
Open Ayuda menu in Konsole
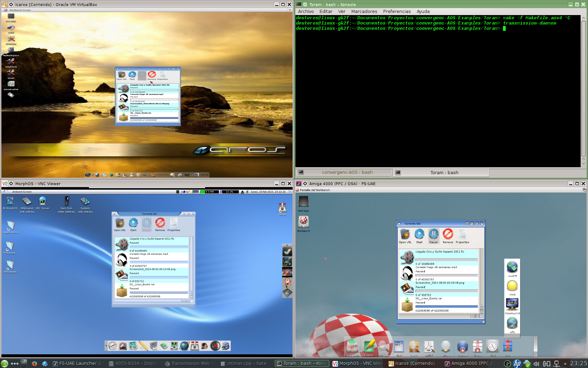click(x=423, y=11)
